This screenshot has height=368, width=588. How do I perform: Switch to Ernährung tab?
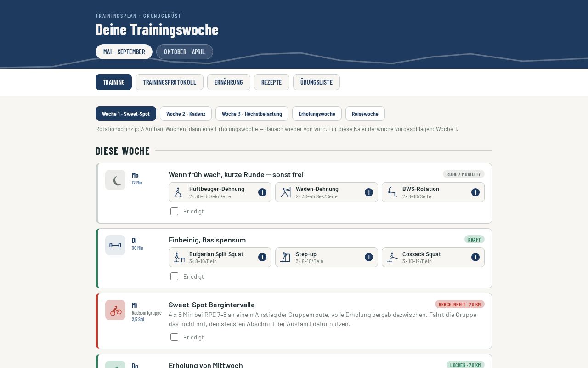(229, 82)
